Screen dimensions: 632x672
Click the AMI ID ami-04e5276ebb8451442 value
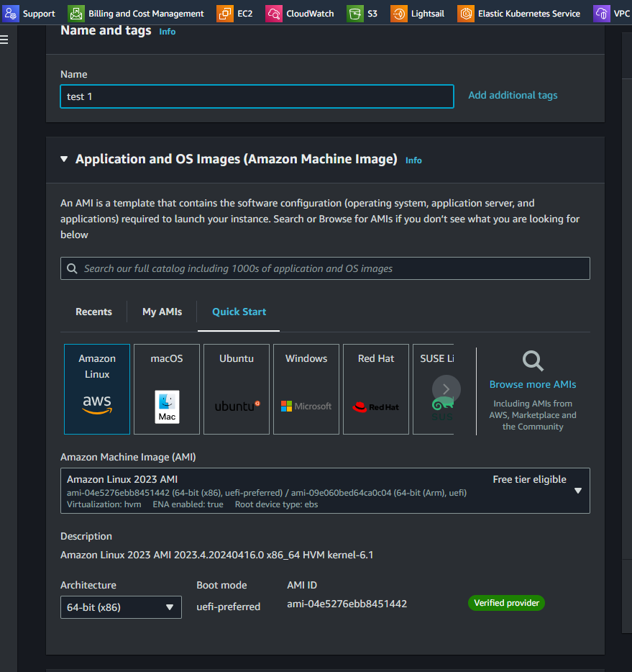click(347, 604)
